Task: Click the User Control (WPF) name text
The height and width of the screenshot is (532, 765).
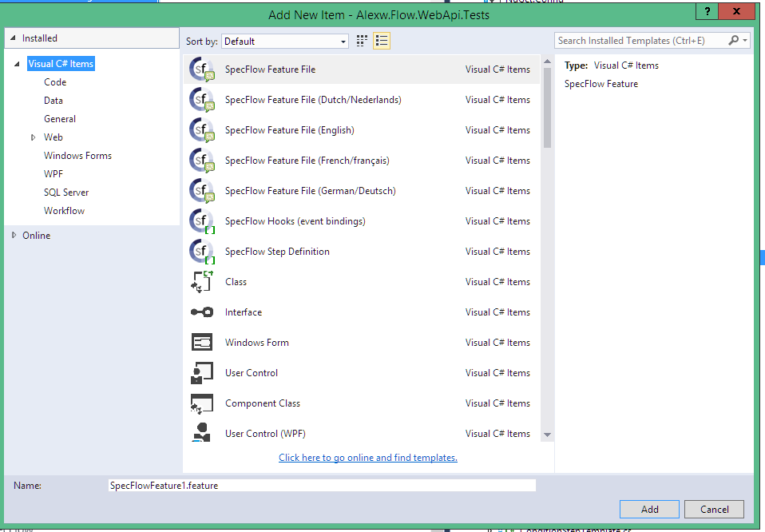Action: (x=265, y=434)
